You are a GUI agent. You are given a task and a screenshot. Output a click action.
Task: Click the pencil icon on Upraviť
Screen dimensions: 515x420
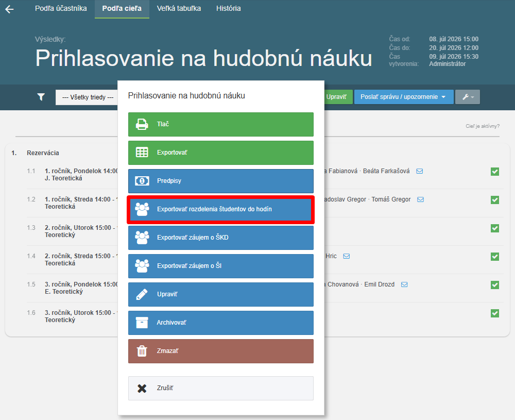[142, 294]
